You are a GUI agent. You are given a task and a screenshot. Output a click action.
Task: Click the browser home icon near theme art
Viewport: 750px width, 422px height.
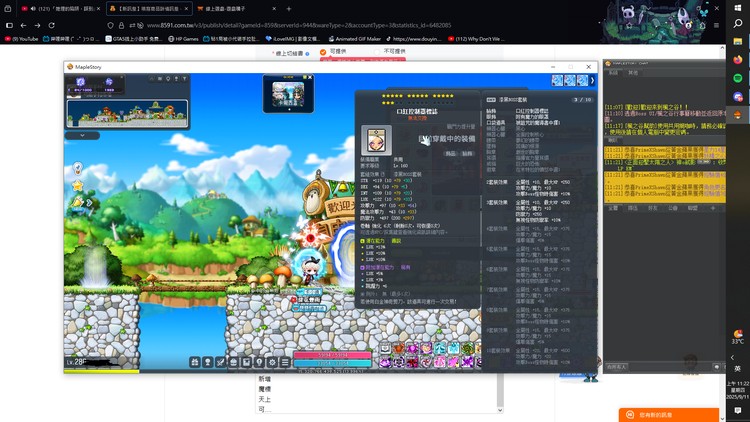pyautogui.click(x=702, y=25)
